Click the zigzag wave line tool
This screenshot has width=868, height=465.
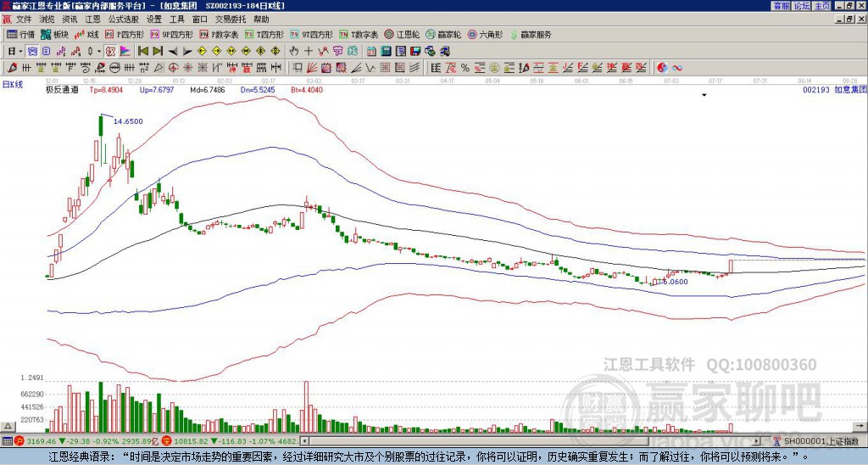pos(370,68)
